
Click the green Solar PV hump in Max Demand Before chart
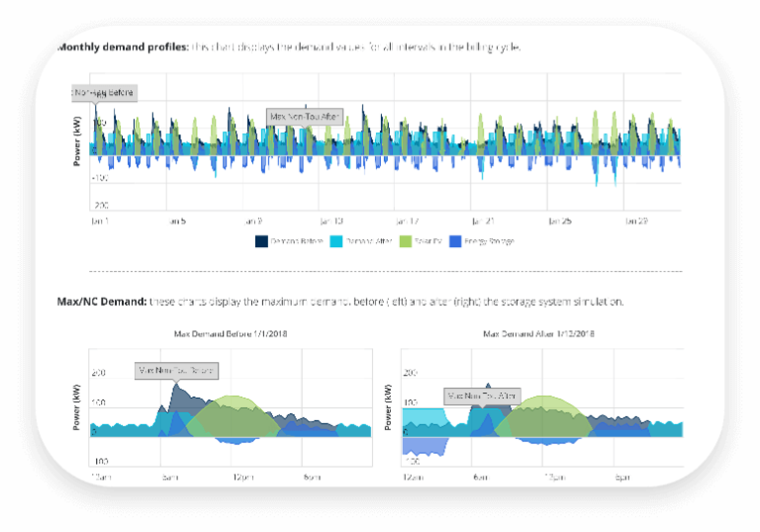click(233, 415)
